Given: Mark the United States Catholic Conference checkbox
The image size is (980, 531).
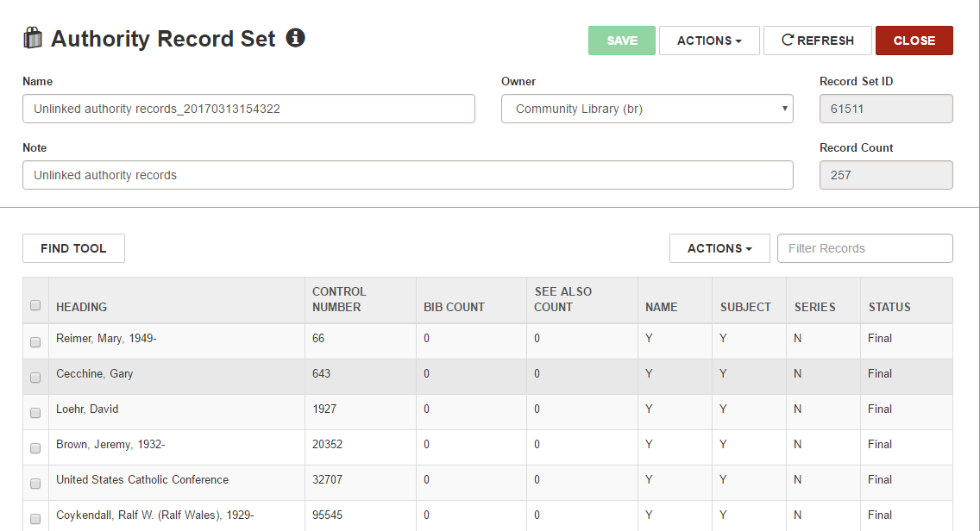Looking at the screenshot, I should pyautogui.click(x=35, y=484).
